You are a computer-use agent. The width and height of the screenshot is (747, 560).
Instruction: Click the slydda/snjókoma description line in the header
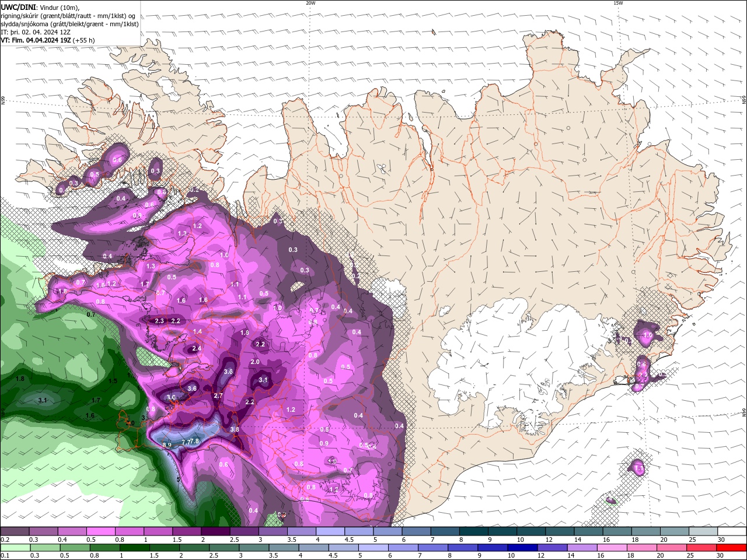tap(69, 24)
